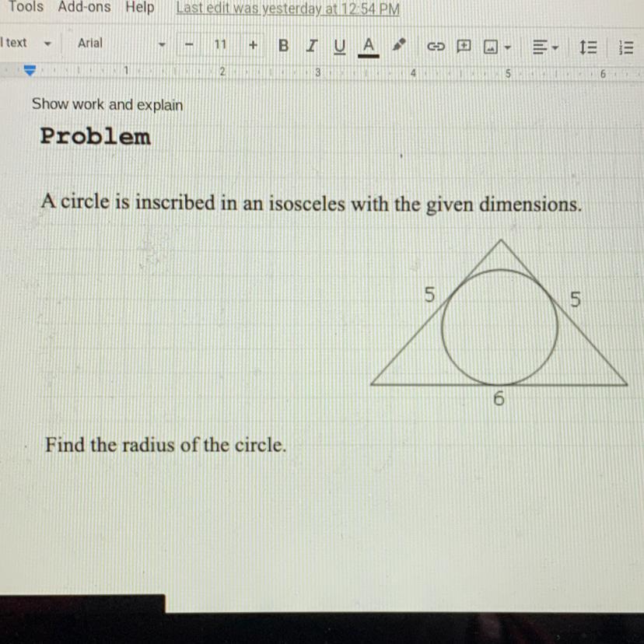Click 'Find the radius of the circle' text
This screenshot has height=644, width=644.
[166, 445]
